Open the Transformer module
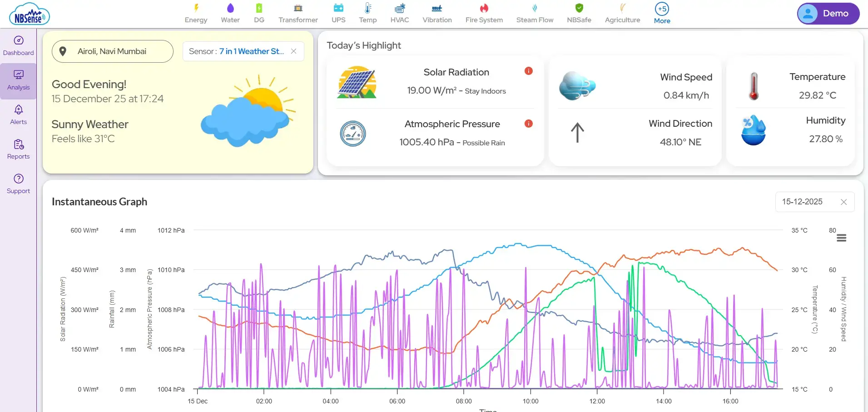 [298, 12]
